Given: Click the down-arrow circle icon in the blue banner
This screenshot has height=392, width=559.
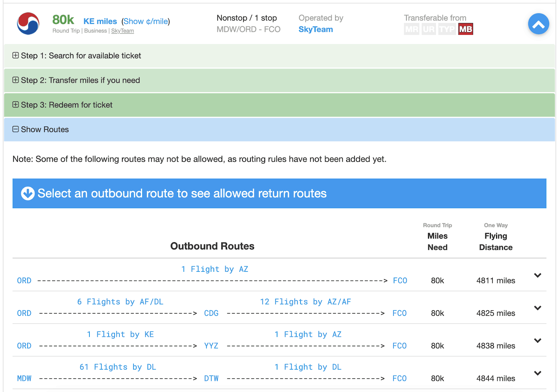Looking at the screenshot, I should coord(28,193).
